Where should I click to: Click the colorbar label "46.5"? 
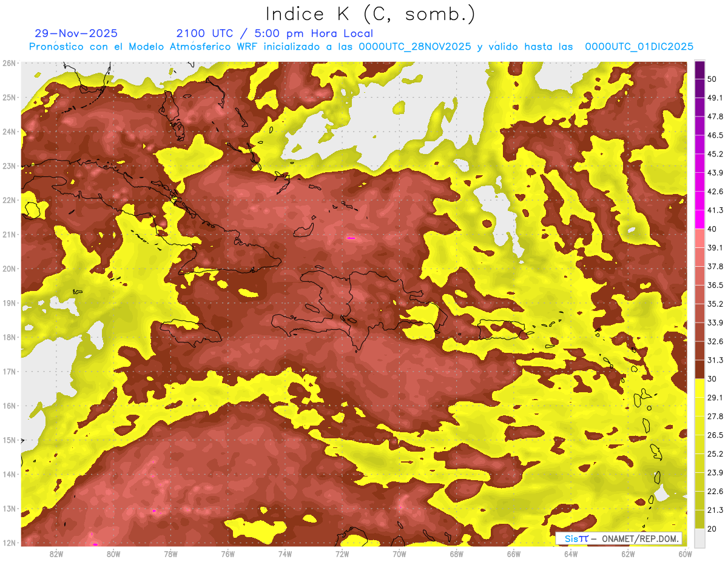tap(715, 135)
